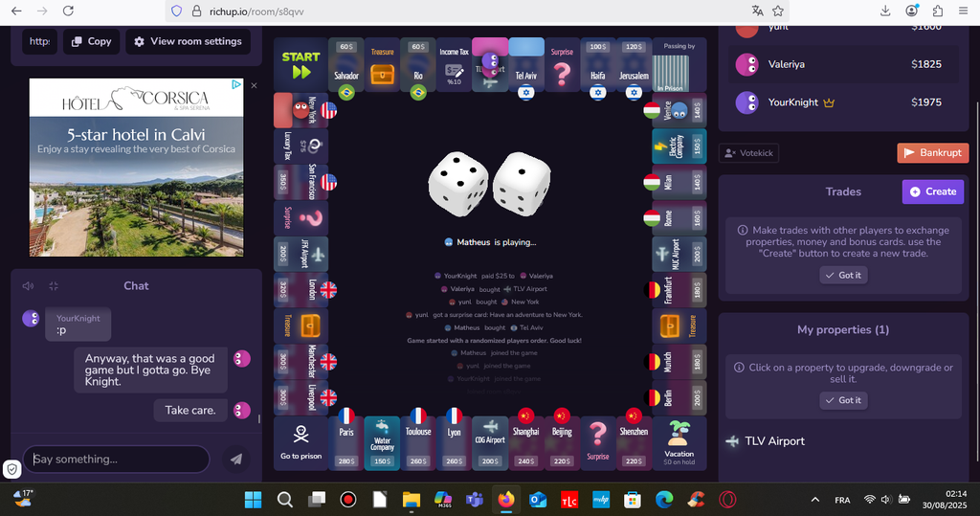The image size is (980, 516).
Task: Select the Haifa property tile
Action: pyautogui.click(x=597, y=65)
